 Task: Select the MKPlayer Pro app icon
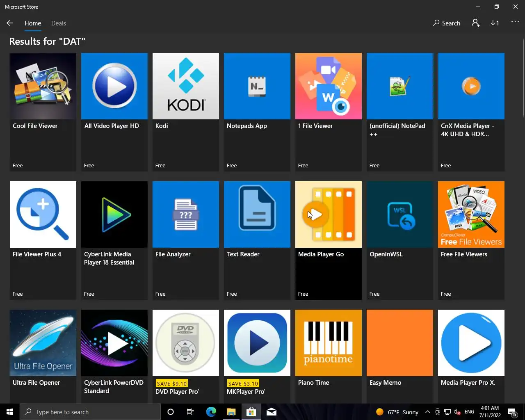pyautogui.click(x=257, y=343)
